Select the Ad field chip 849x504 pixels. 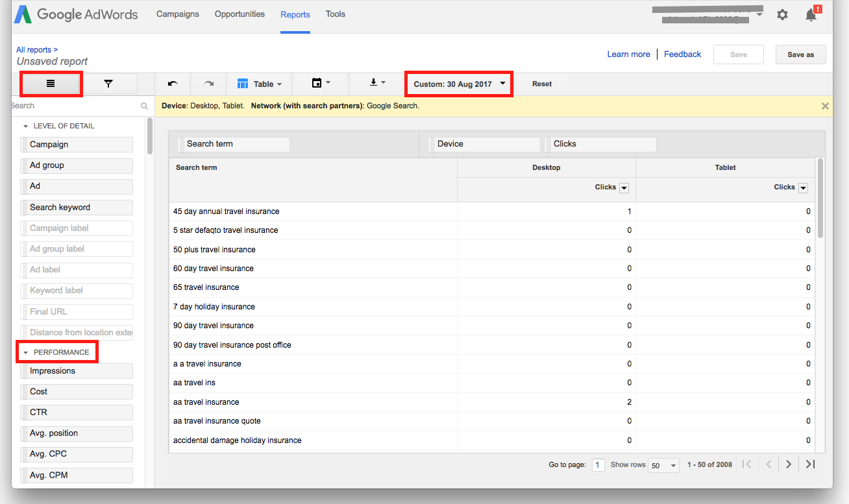[x=77, y=186]
